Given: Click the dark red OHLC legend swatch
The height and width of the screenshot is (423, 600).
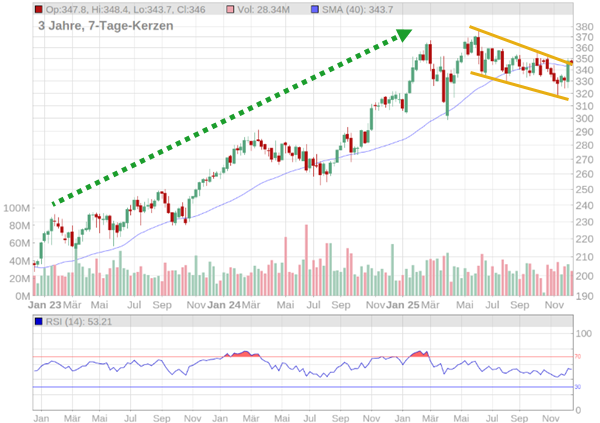Looking at the screenshot, I should tap(37, 9).
